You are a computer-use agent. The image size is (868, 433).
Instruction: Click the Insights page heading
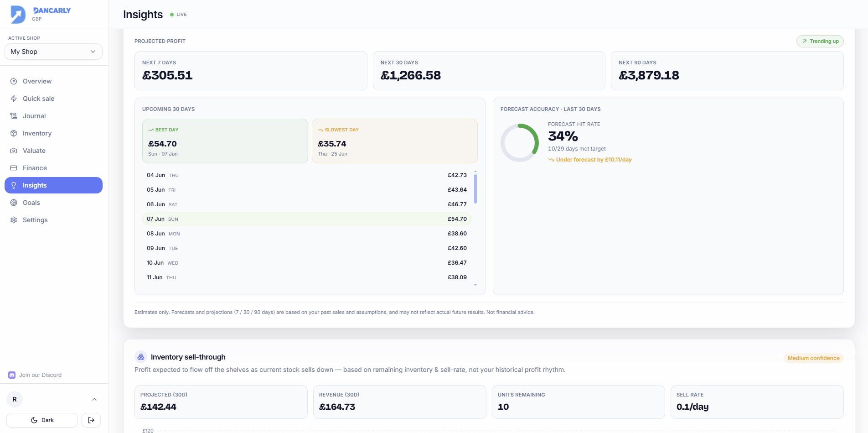pos(143,15)
